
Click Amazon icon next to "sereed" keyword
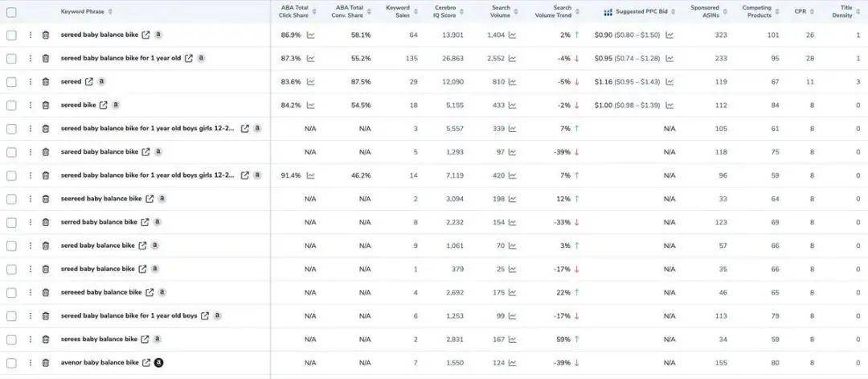pos(101,82)
